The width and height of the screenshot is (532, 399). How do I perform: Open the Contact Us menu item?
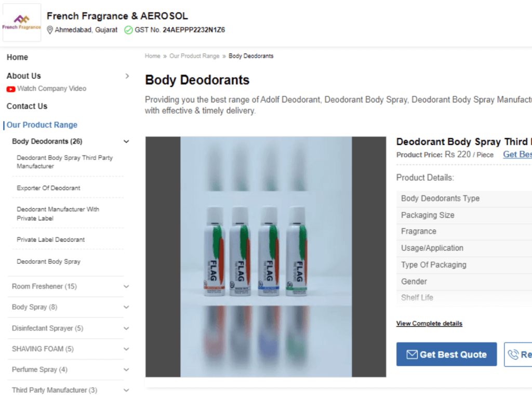[27, 106]
